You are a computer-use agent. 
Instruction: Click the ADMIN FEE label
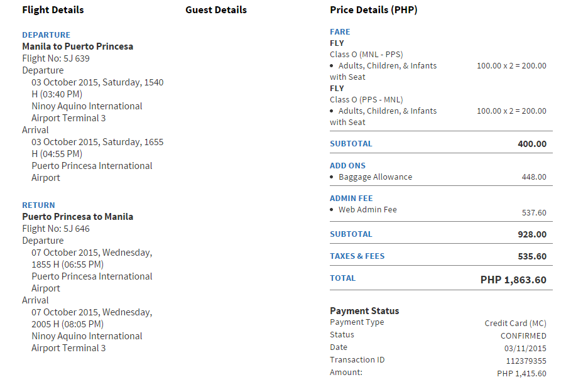tap(351, 198)
